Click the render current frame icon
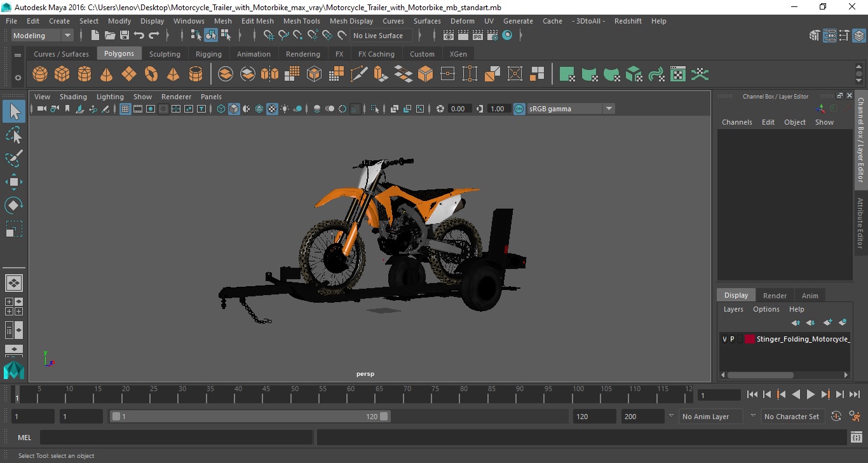 [x=463, y=36]
